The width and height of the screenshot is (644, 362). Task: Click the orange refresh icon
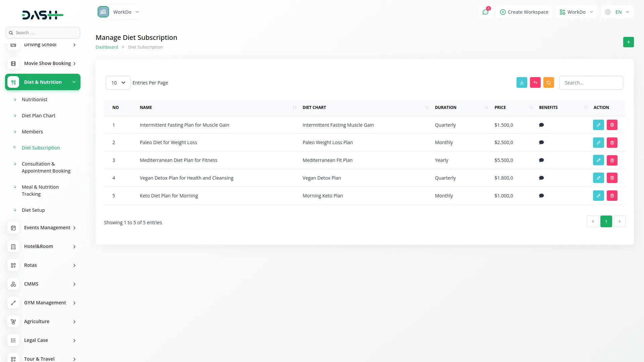[x=548, y=83]
